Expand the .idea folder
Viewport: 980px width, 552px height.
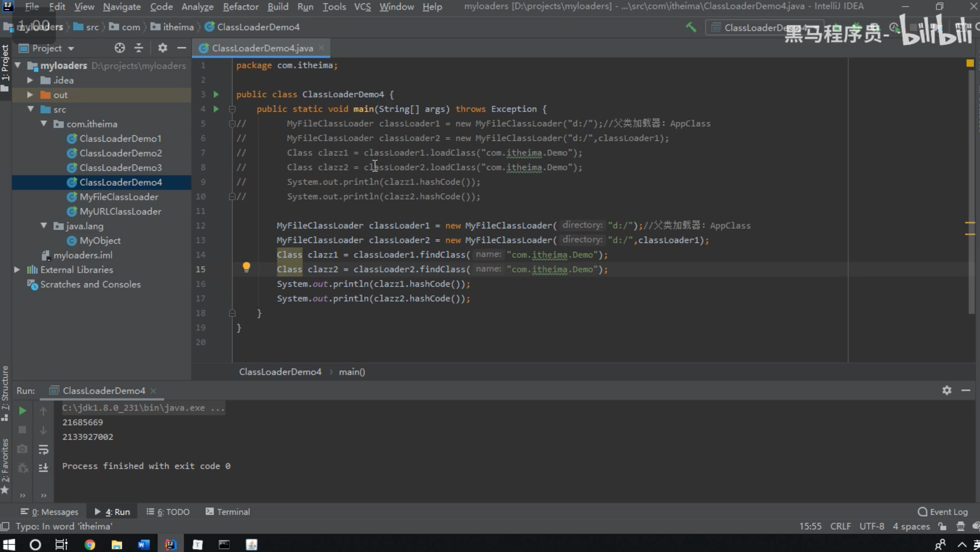(30, 80)
